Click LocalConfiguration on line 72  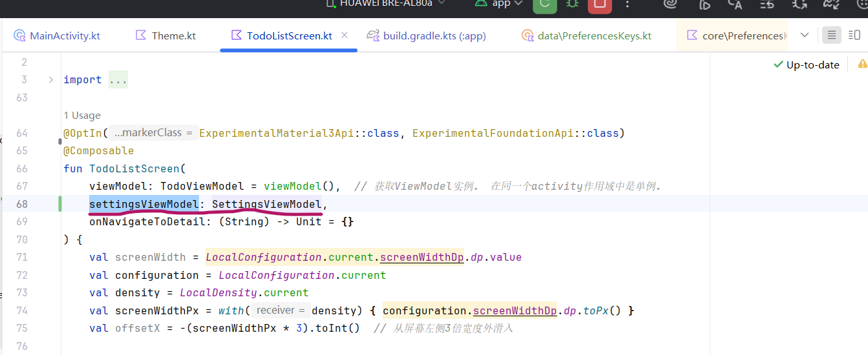277,275
